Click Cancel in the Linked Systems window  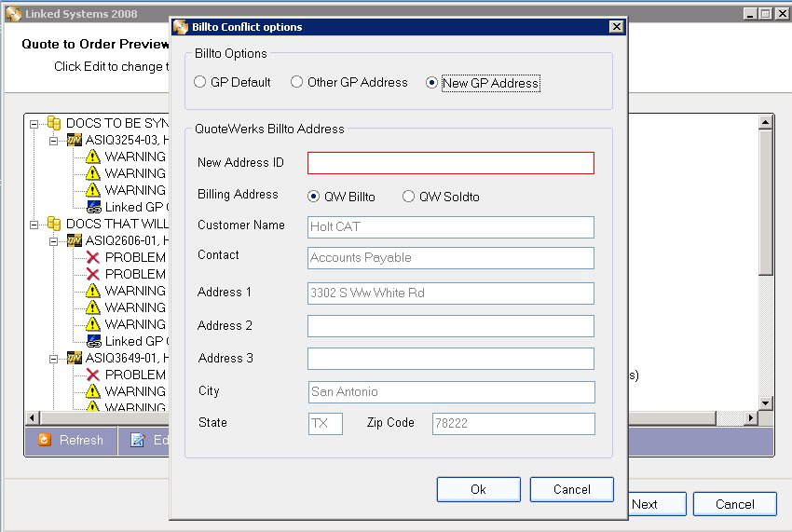click(x=734, y=504)
